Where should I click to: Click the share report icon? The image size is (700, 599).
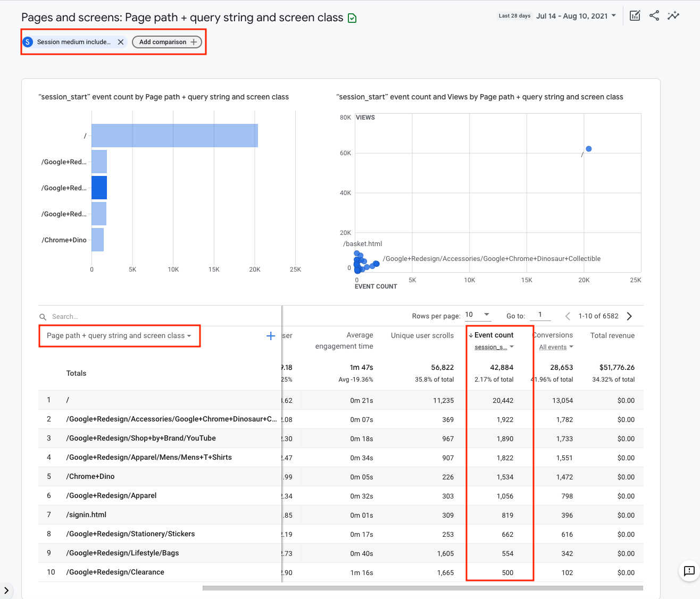pyautogui.click(x=654, y=15)
